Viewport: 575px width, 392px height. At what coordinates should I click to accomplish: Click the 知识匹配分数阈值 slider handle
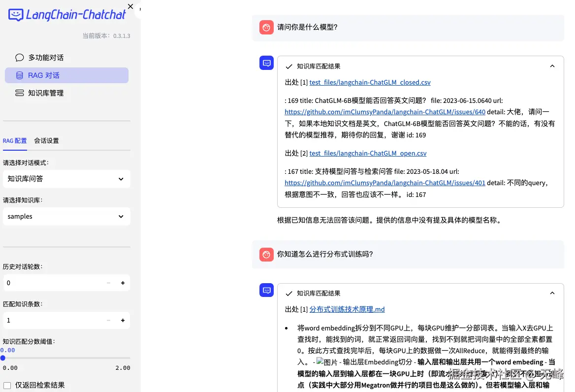(3, 358)
